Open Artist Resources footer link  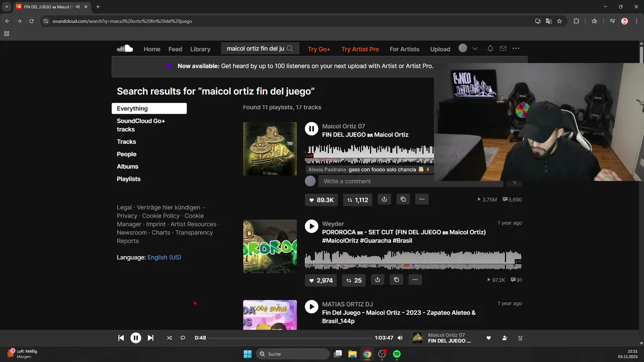193,224
